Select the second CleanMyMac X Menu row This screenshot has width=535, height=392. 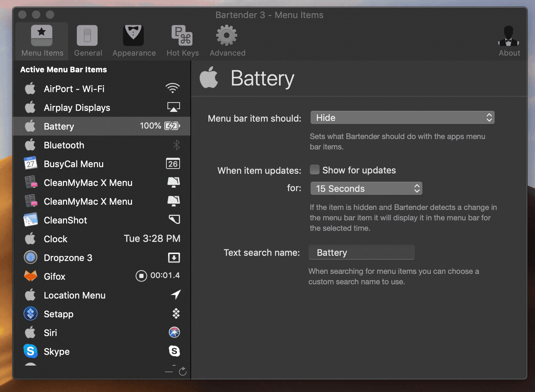(101, 201)
